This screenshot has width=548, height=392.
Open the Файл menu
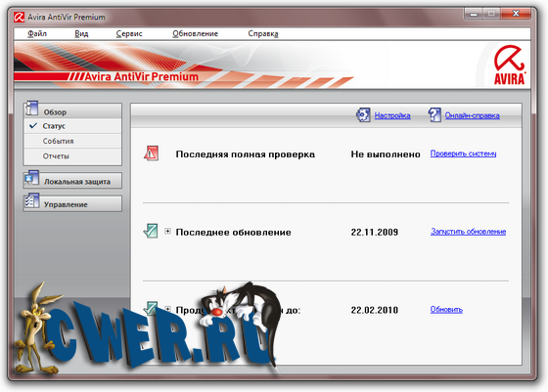click(37, 34)
